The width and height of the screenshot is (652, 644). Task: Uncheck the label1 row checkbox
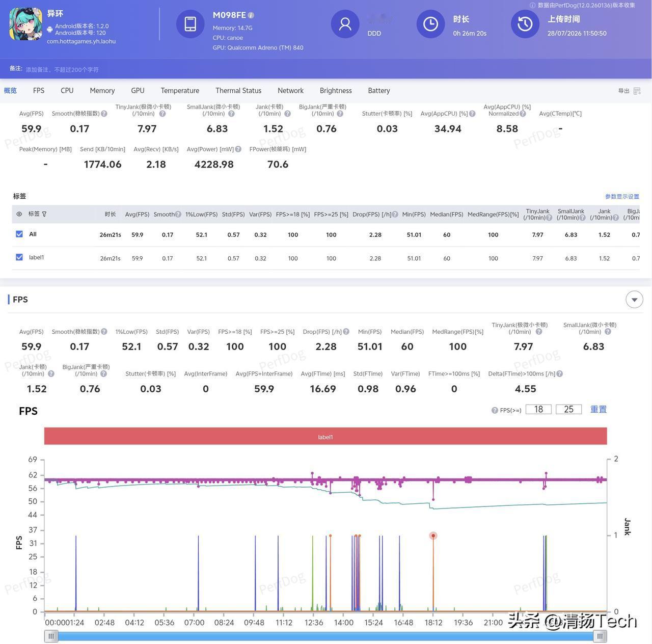click(x=19, y=257)
